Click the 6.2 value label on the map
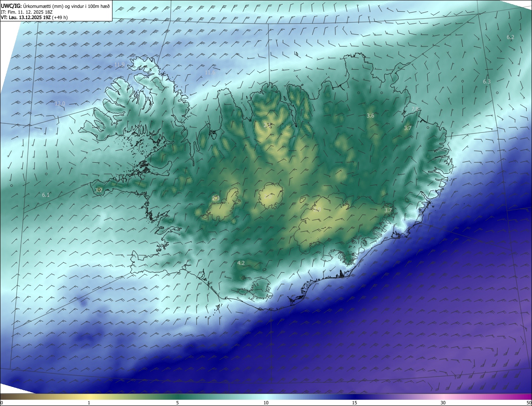The image size is (532, 406). (510, 37)
